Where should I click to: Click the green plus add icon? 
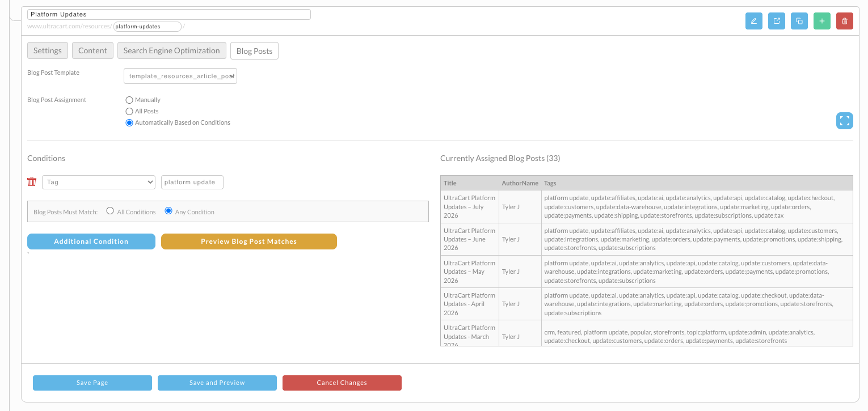(822, 21)
